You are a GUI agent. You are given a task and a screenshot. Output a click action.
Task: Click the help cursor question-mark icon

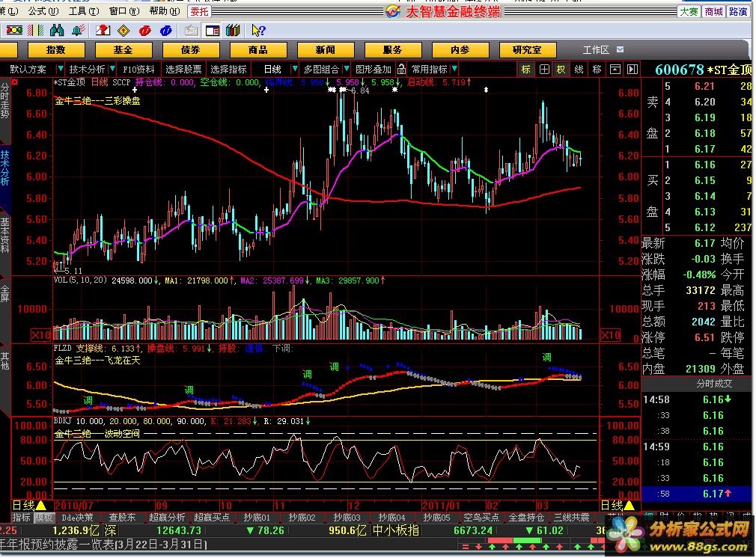tap(258, 31)
